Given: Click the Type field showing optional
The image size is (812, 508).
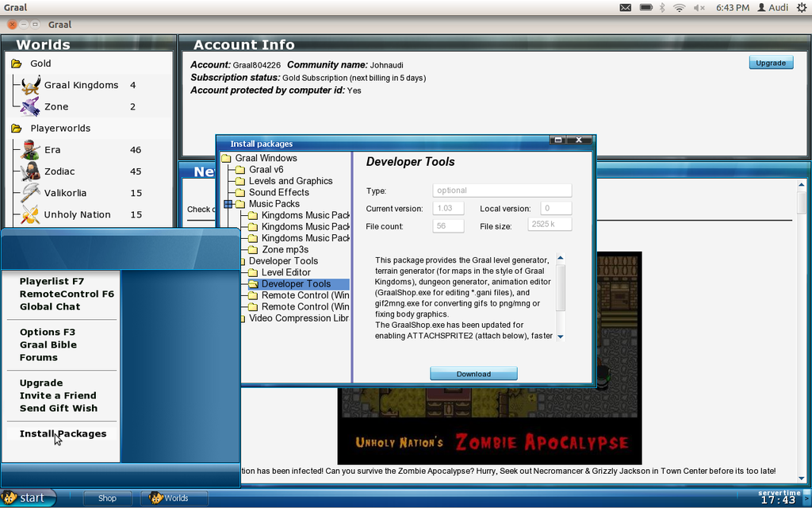Looking at the screenshot, I should click(501, 190).
